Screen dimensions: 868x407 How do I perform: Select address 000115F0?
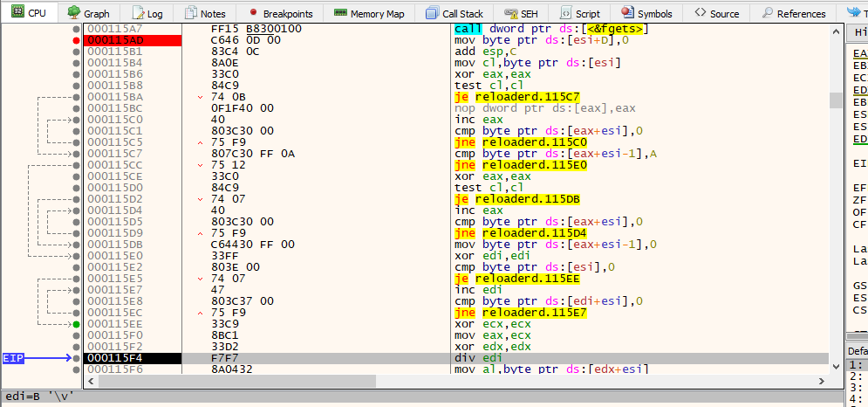[115, 335]
